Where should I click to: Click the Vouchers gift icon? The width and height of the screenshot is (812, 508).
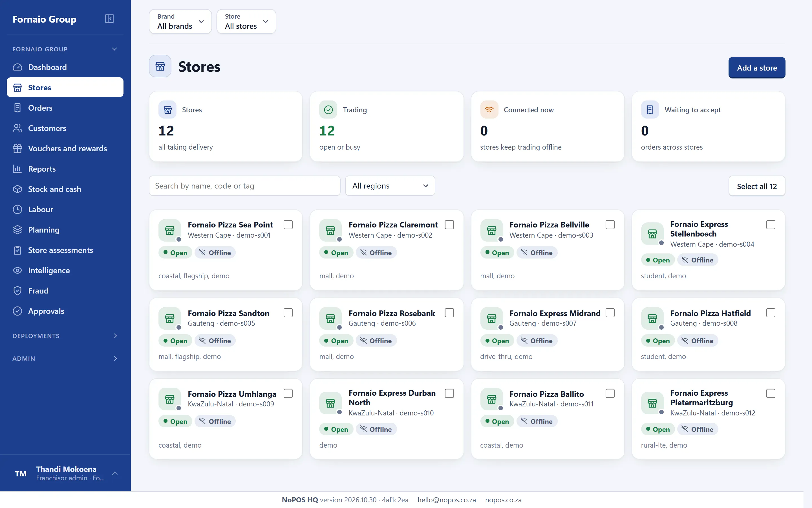[17, 148]
